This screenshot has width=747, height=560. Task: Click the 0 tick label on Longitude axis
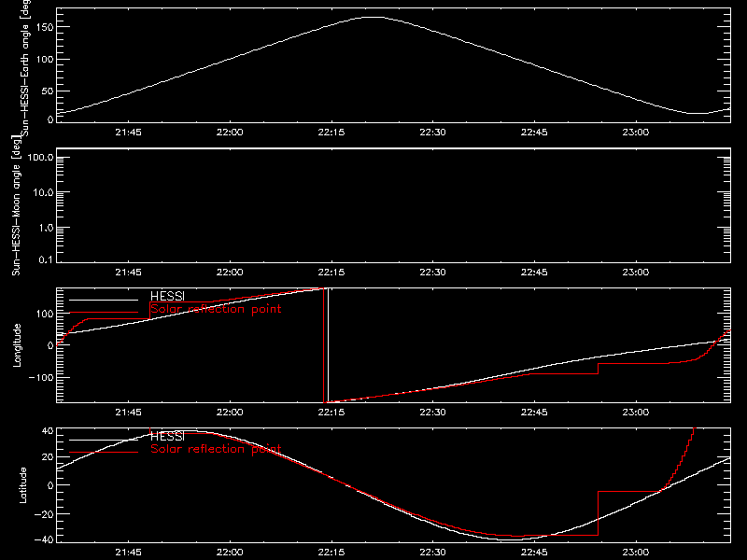tap(51, 345)
